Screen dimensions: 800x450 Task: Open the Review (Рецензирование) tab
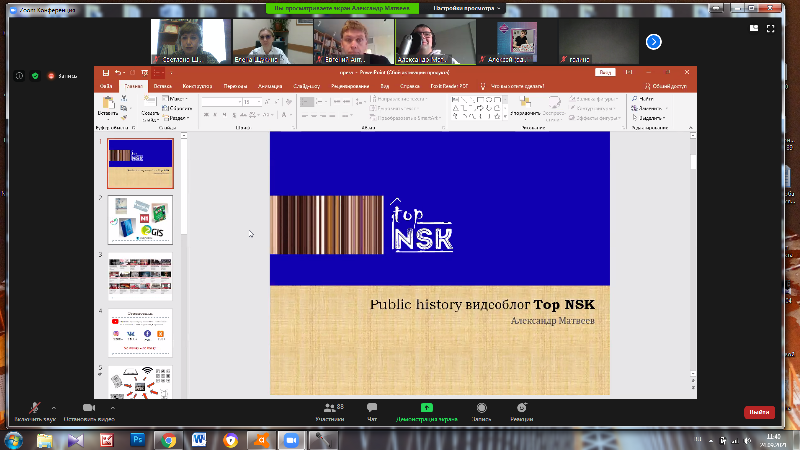click(350, 86)
